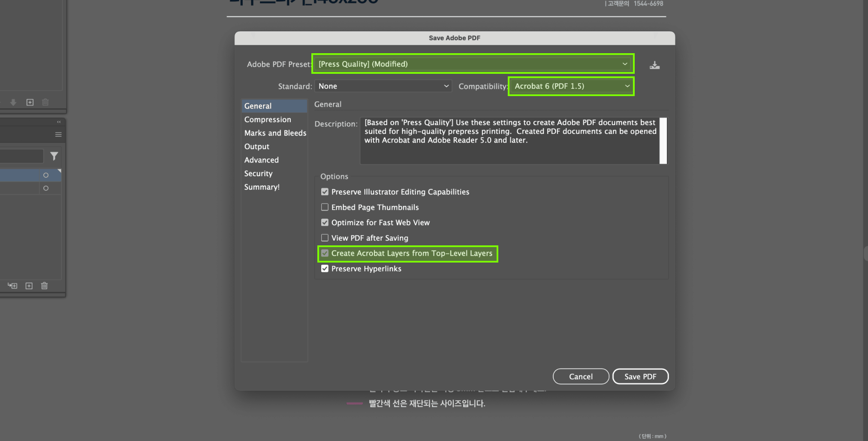Enable Embed Page Thumbnails checkbox
868x441 pixels.
click(325, 207)
